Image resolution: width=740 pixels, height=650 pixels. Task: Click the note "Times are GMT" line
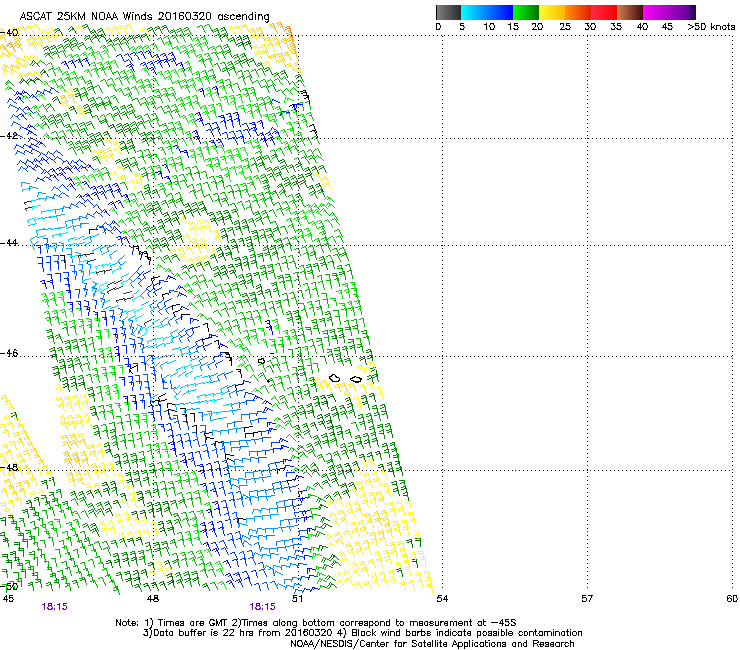coord(316,623)
